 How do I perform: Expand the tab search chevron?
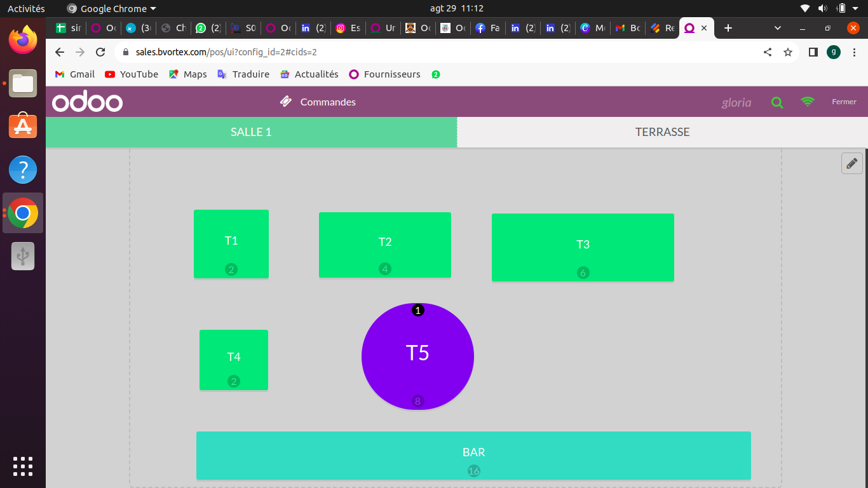point(778,28)
